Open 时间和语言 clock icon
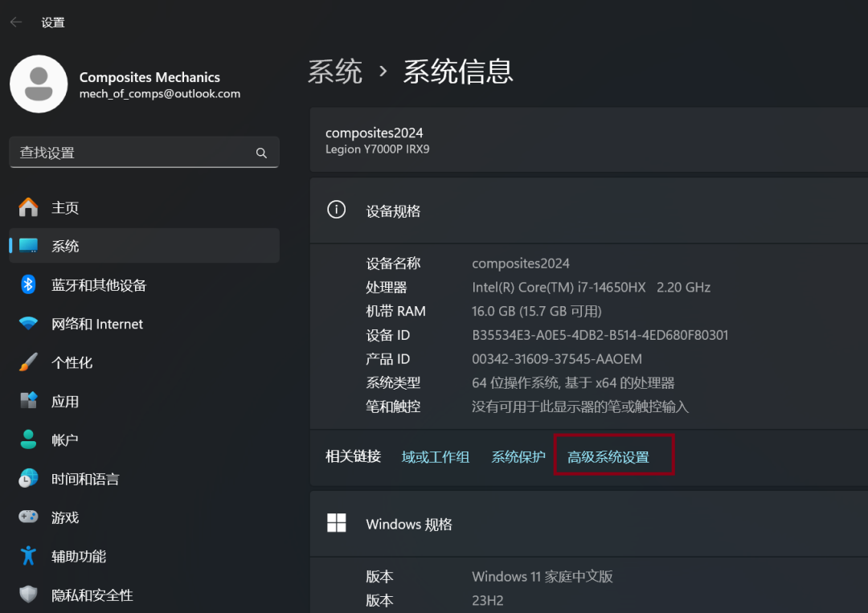Screen dimensions: 868x613 (x=30, y=478)
